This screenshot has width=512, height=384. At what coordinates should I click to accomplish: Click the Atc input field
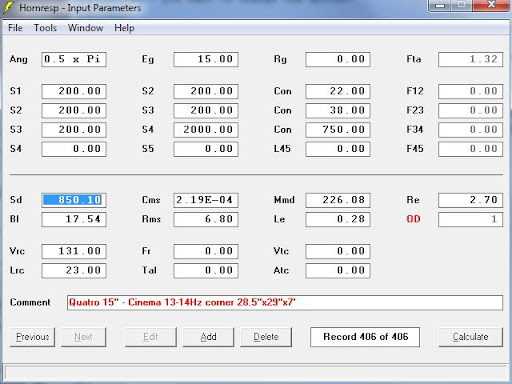(x=338, y=271)
